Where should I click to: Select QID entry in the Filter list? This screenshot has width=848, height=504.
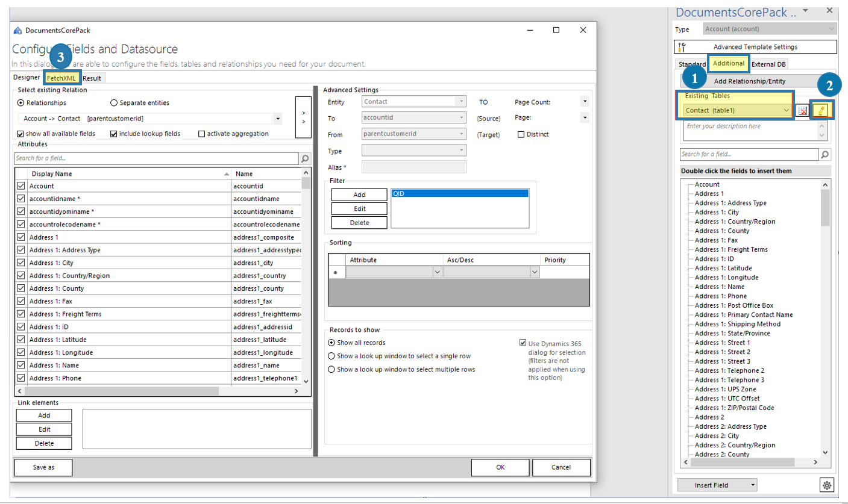[x=460, y=194]
